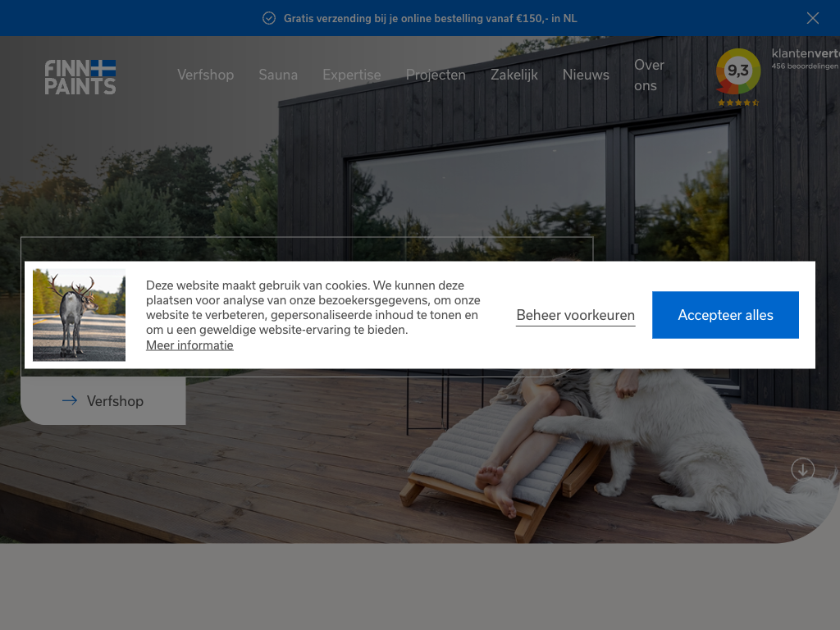The image size is (840, 630).
Task: Navigate to the Nieuws page
Action: point(586,75)
